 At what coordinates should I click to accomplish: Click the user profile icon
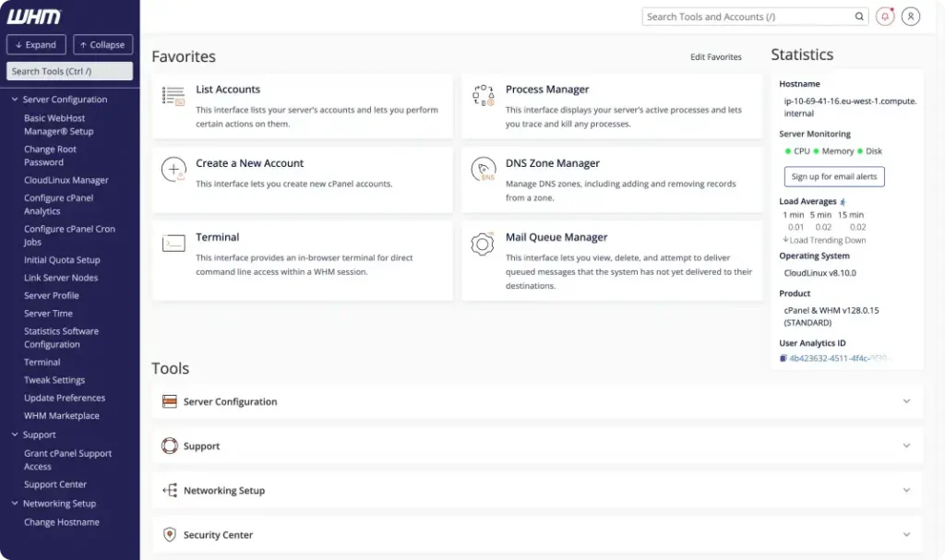911,16
